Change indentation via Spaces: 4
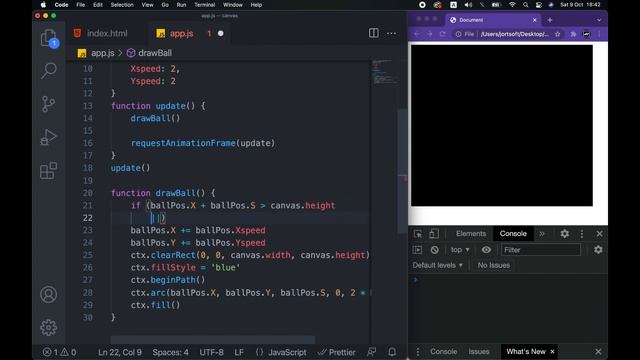This screenshot has height=360, width=640. [x=170, y=352]
